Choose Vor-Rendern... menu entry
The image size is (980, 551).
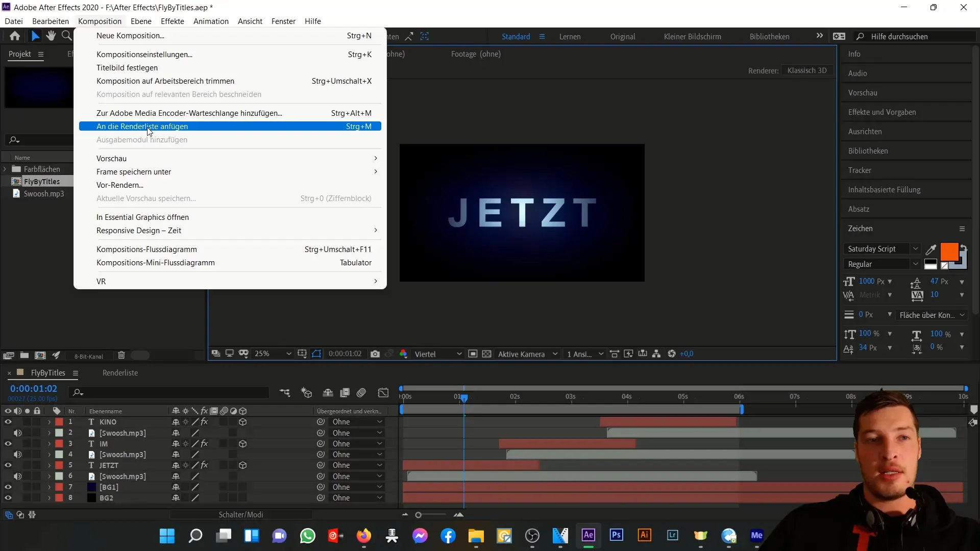[120, 185]
